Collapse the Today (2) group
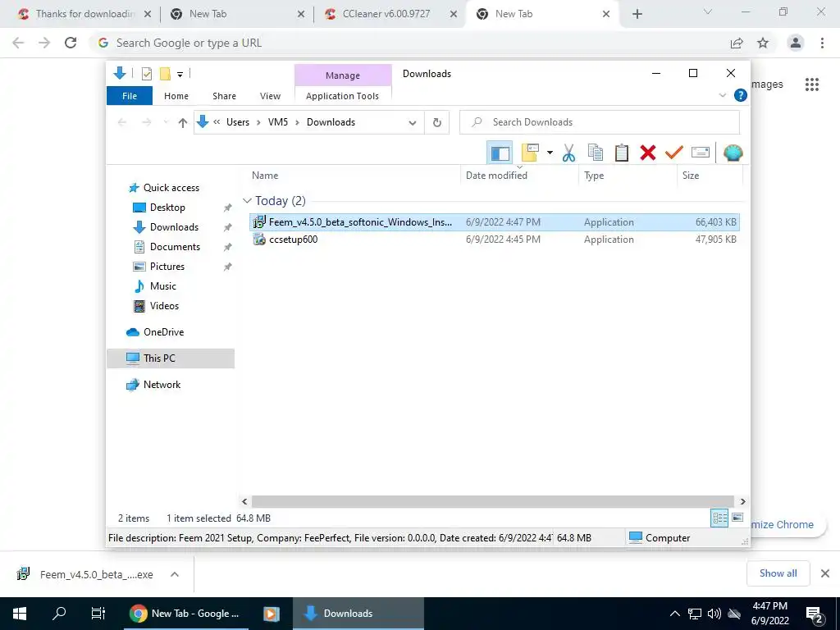 coord(247,201)
